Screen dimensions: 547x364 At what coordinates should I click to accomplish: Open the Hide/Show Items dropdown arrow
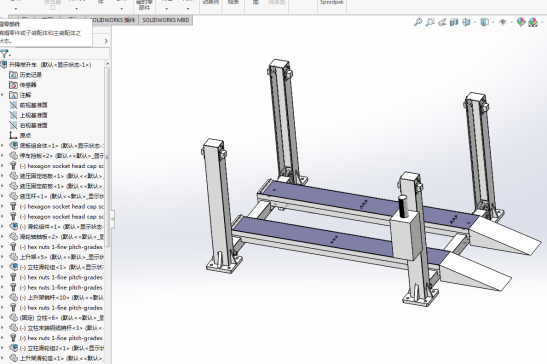511,22
